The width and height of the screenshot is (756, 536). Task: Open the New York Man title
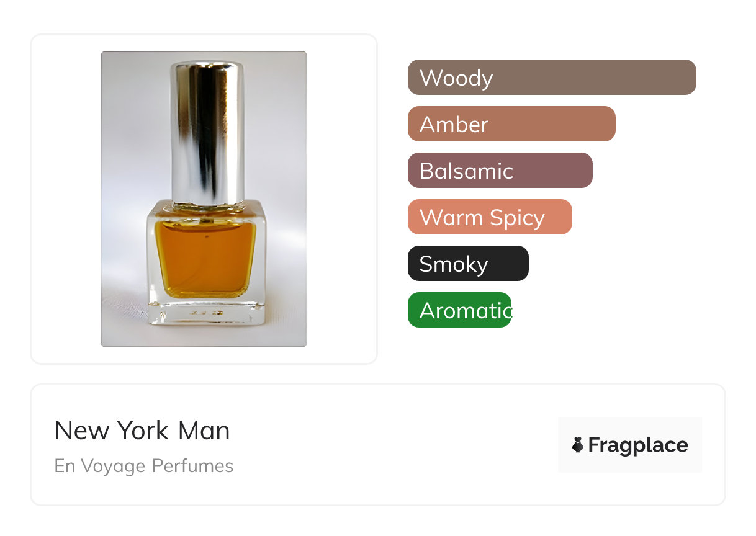142,431
